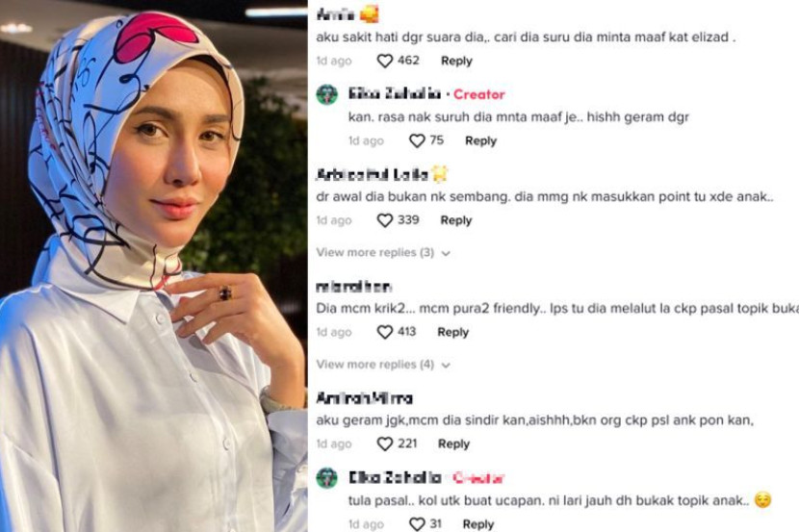The height and width of the screenshot is (532, 799).
Task: Like the comment showing 339 likes
Action: tap(385, 220)
